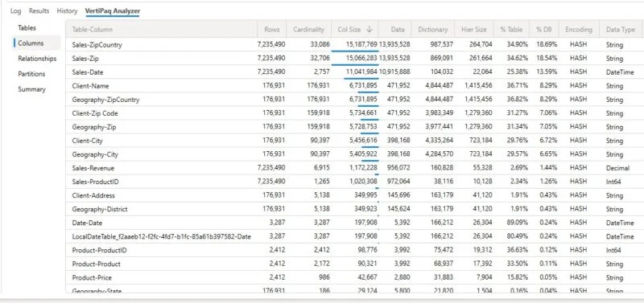Click cardinality value 33,086
644x303 pixels.
pyautogui.click(x=320, y=45)
